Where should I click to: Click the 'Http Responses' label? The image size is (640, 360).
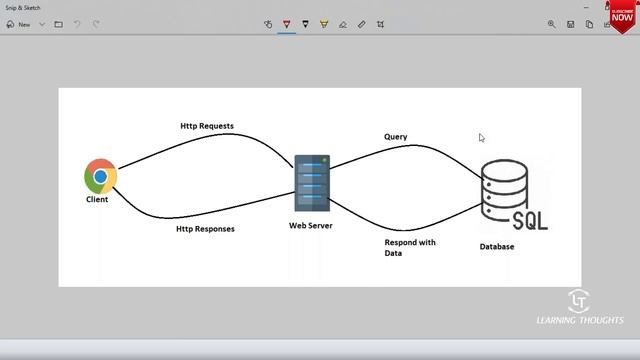(x=205, y=229)
